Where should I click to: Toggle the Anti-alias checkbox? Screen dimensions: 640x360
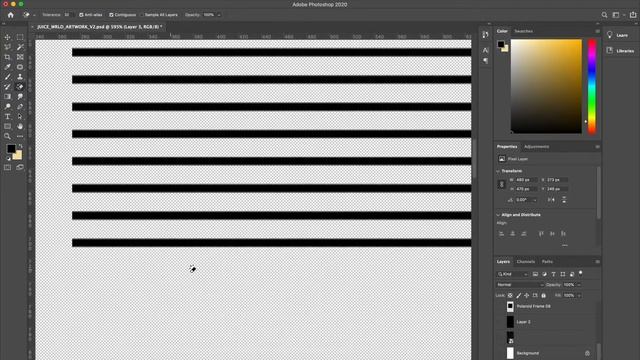pyautogui.click(x=81, y=15)
